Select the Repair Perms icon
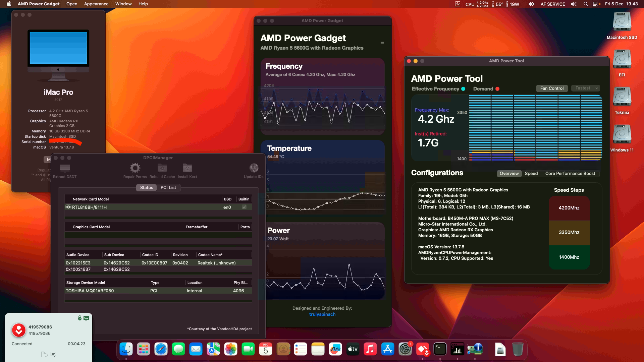 click(x=135, y=168)
